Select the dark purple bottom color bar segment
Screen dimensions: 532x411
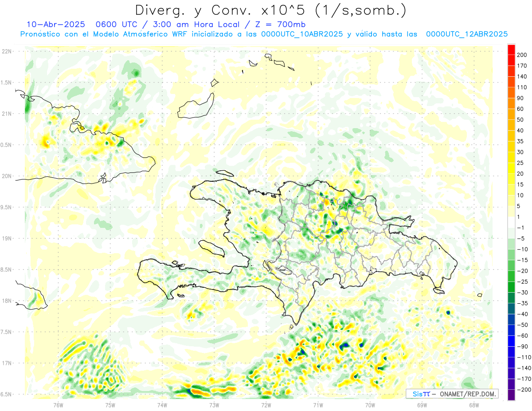click(x=512, y=395)
